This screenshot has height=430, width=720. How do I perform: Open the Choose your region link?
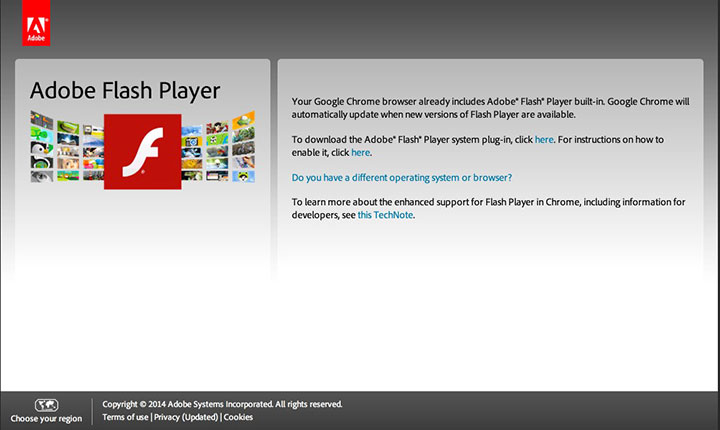[x=46, y=419]
